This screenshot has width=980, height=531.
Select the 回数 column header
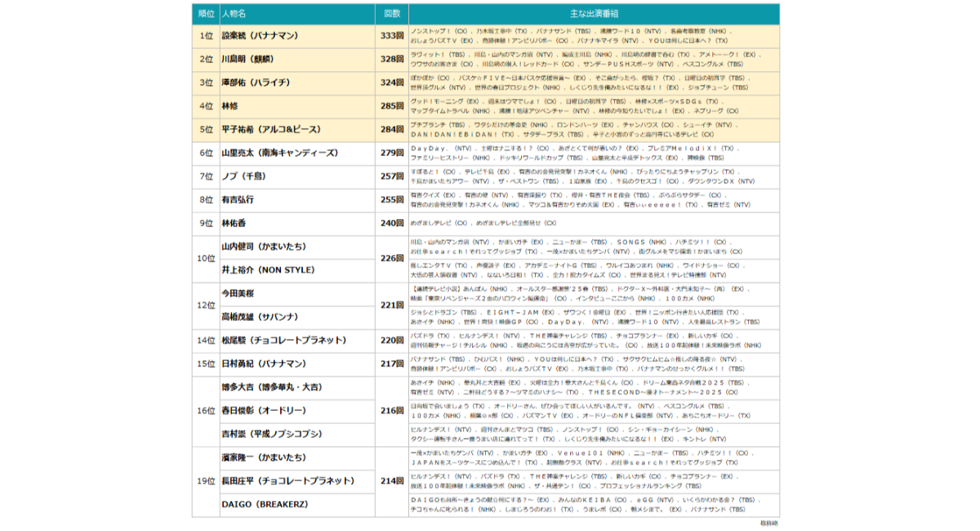[392, 14]
